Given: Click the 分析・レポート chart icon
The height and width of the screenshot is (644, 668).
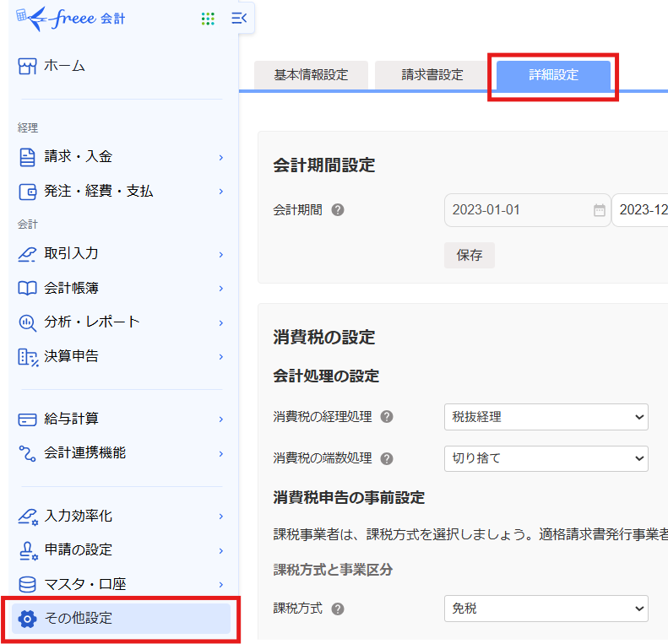Looking at the screenshot, I should click(x=28, y=322).
